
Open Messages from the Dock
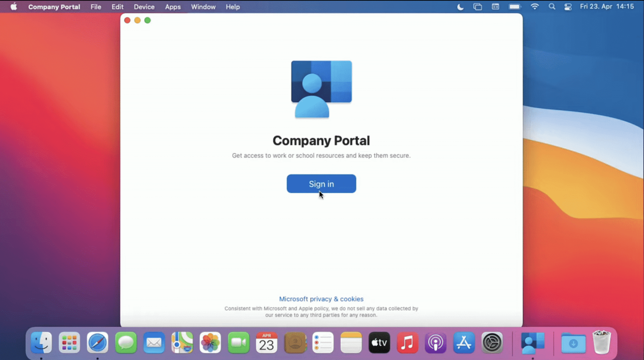click(126, 343)
